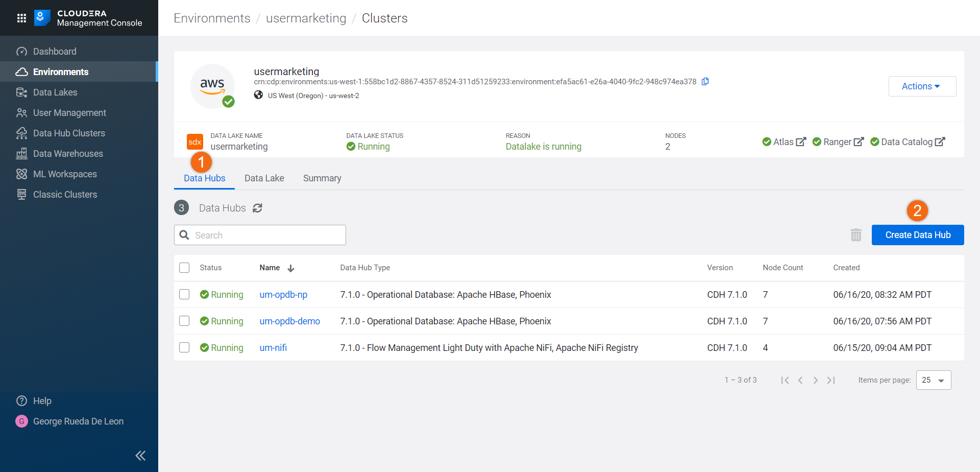Click the AWS environment logo

213,86
